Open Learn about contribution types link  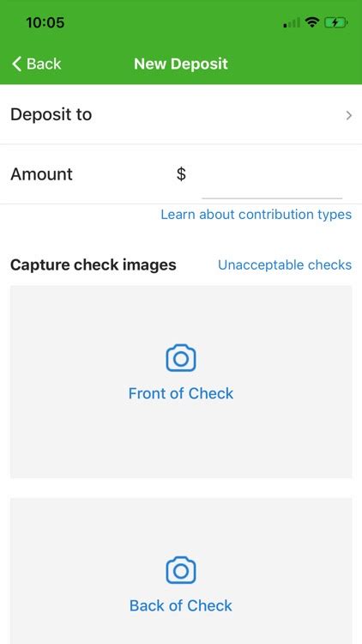tap(256, 215)
